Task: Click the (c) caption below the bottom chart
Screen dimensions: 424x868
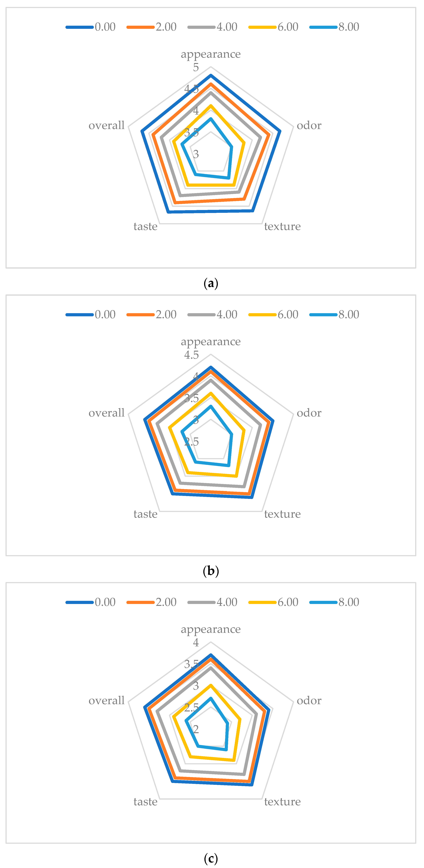Action: coord(211,858)
